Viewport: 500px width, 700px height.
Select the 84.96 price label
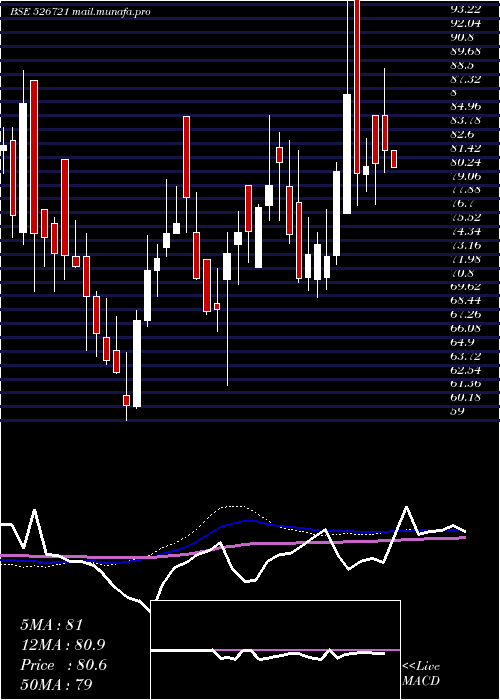click(x=466, y=106)
